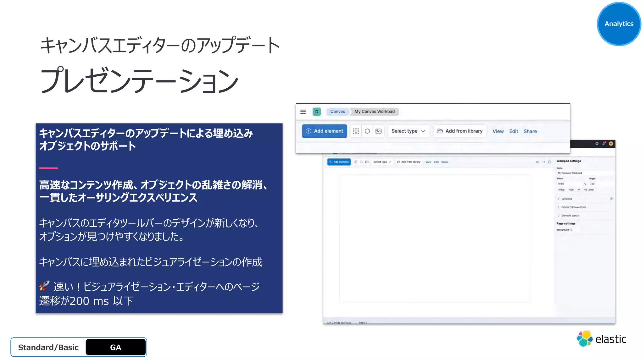Screen dimensions: 644x362
Task: Open small View menu in background toolbar
Action: click(x=428, y=162)
